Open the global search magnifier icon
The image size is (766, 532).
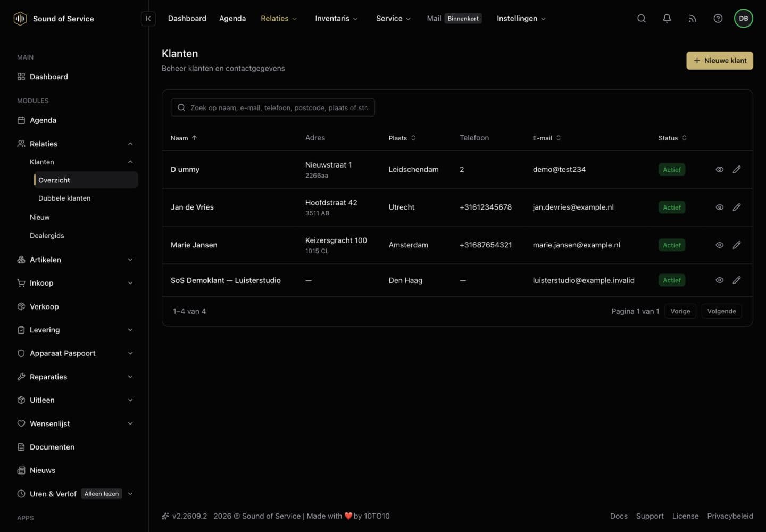point(642,19)
